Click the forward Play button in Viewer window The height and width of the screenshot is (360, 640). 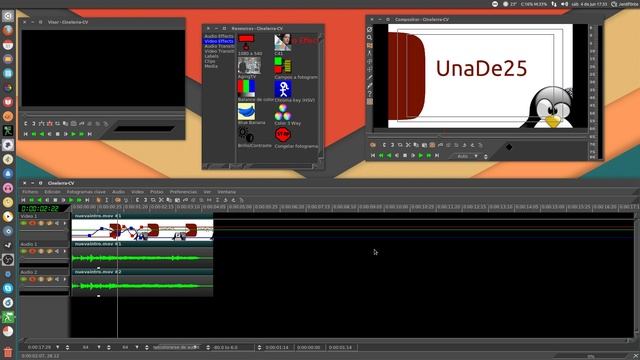click(73, 134)
